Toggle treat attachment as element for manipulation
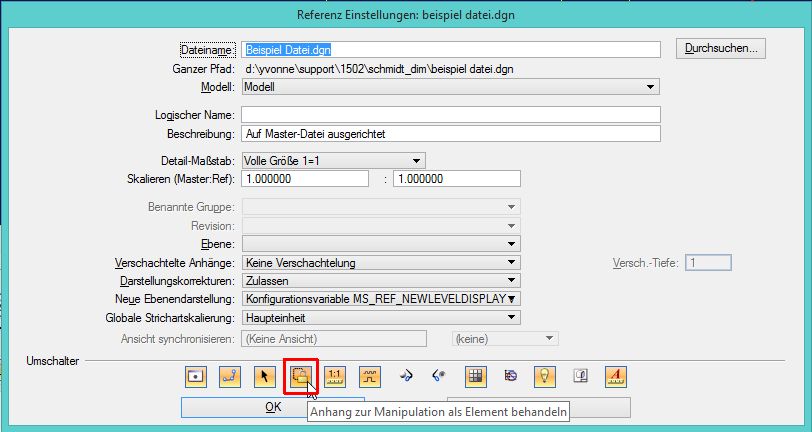The height and width of the screenshot is (432, 812). point(300,377)
